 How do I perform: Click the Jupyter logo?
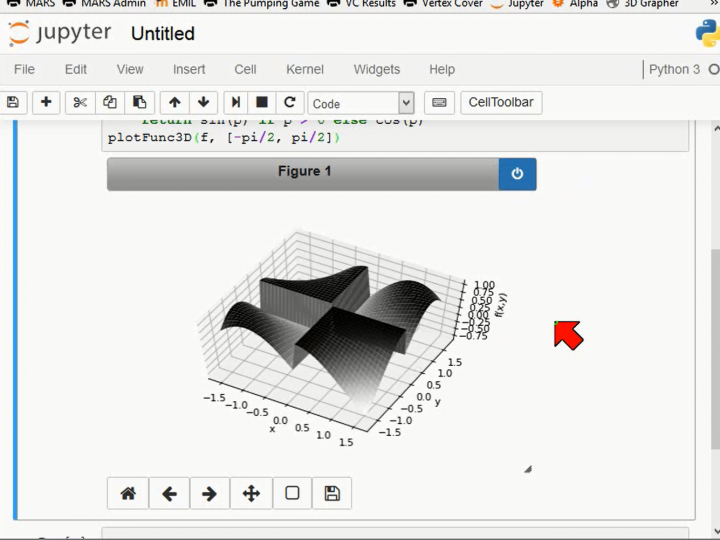[60, 33]
